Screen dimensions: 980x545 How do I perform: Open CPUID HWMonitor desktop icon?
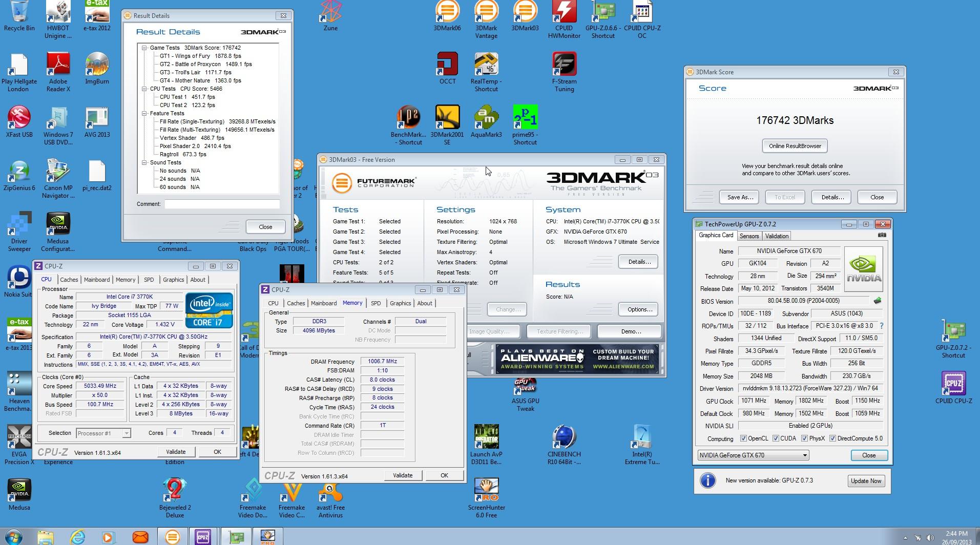click(x=564, y=19)
